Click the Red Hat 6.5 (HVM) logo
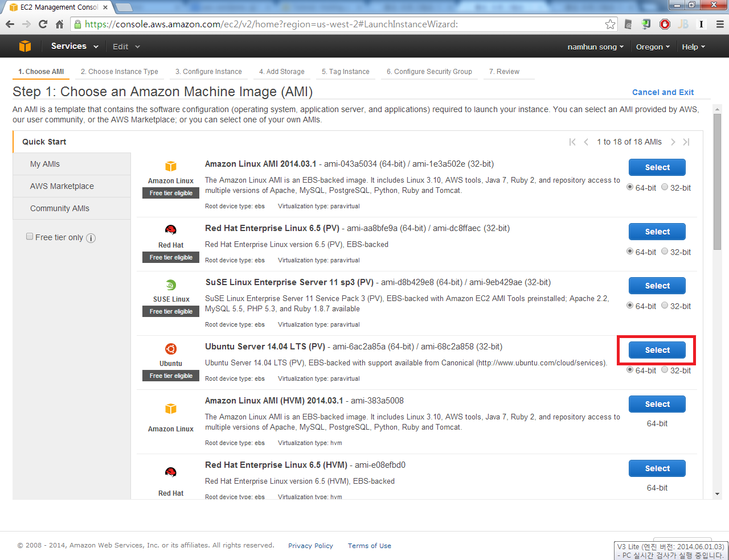729x560 pixels. tap(171, 472)
